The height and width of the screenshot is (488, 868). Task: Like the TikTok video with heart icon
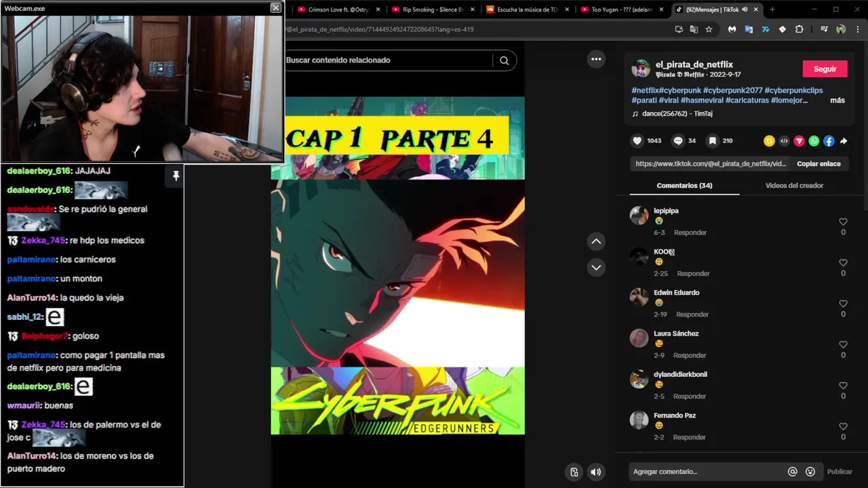coord(637,141)
